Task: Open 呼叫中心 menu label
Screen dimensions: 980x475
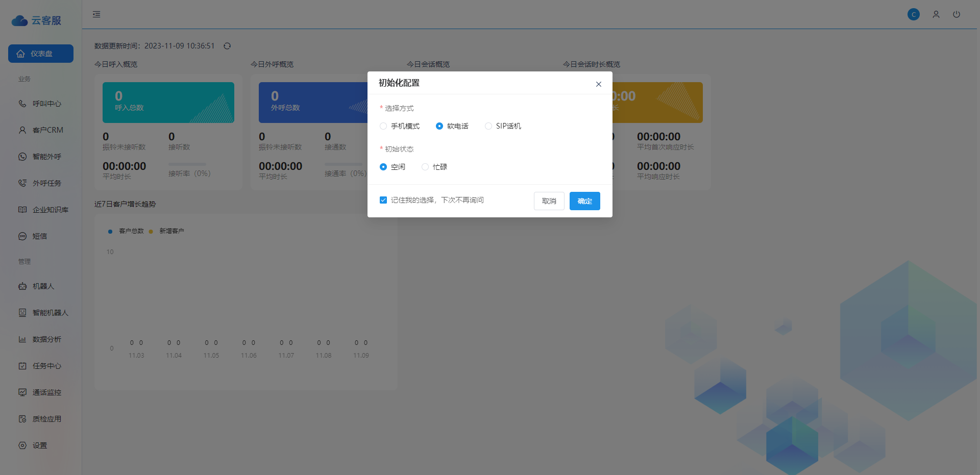Action: (x=47, y=104)
